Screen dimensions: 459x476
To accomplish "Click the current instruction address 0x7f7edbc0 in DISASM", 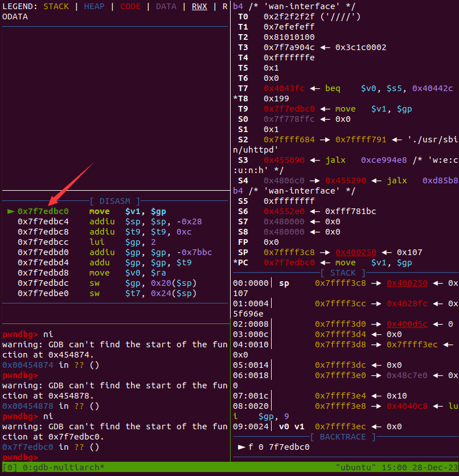I will click(43, 211).
